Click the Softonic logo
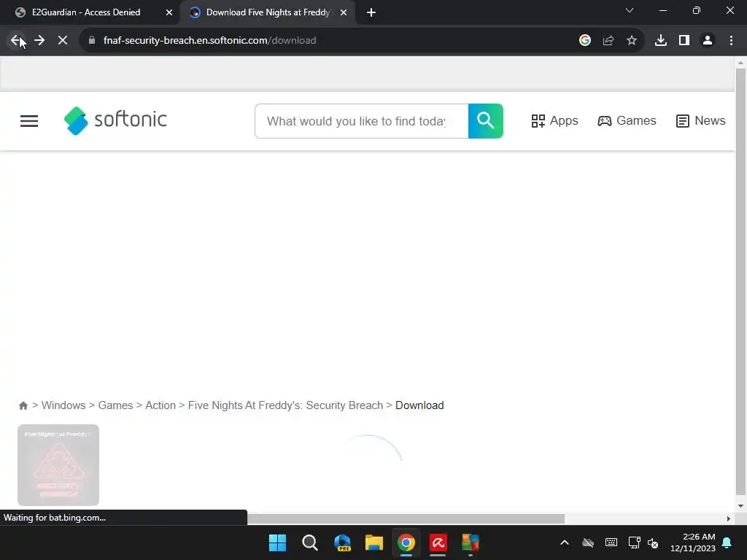This screenshot has width=747, height=560. click(x=115, y=120)
